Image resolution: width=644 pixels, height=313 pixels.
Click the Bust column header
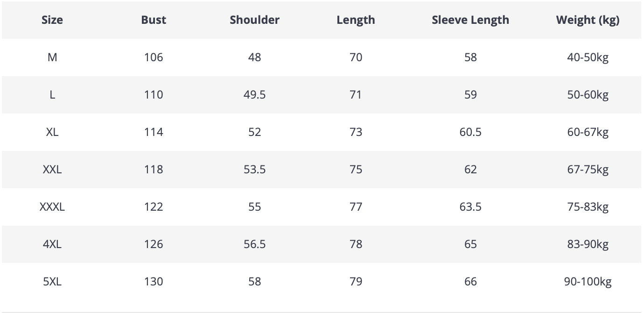[154, 20]
